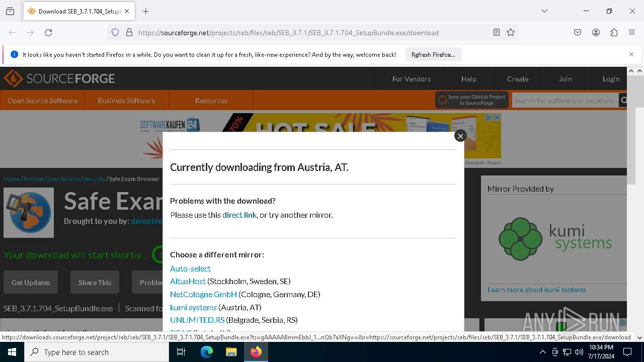Bookmark this page with the star
The image size is (644, 362).
[511, 33]
